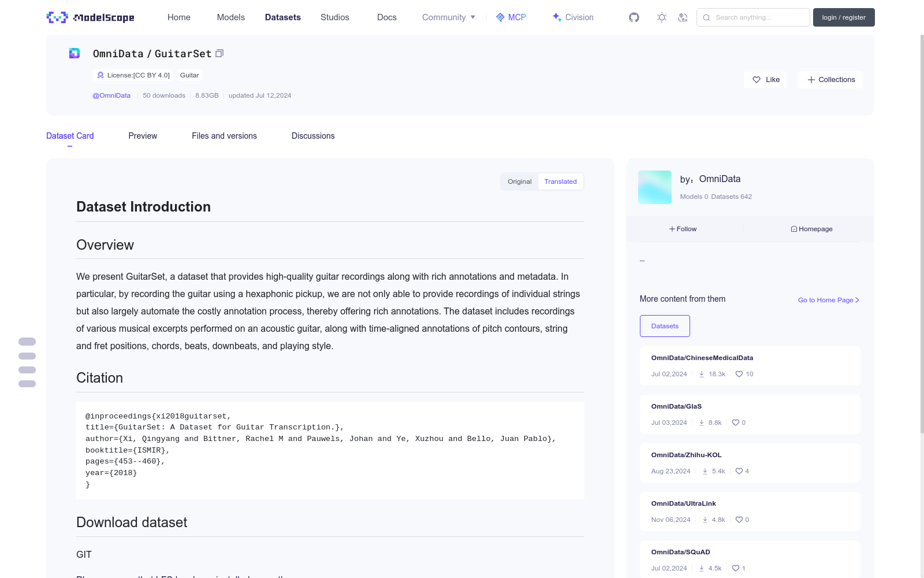Open the Files and versions tab
Screen dimensions: 924x578
(x=224, y=136)
